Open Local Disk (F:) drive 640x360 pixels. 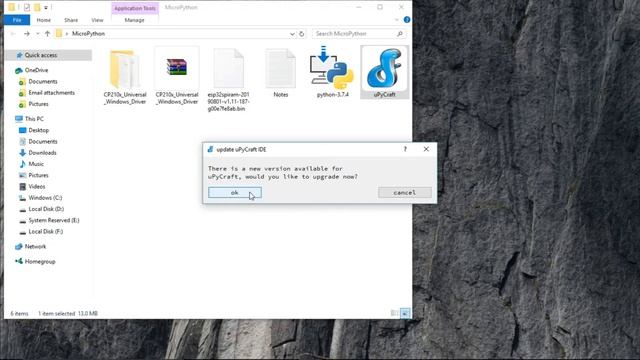pos(46,231)
